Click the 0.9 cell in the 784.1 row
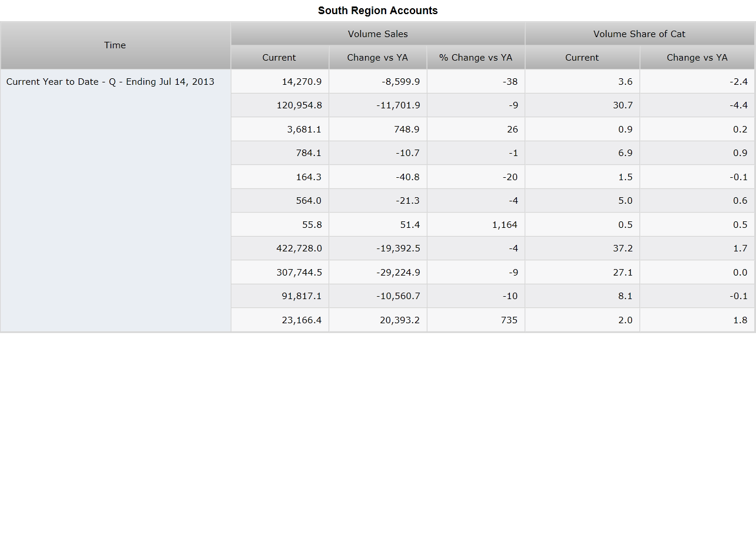Screen dimensions: 756x557 (697, 153)
